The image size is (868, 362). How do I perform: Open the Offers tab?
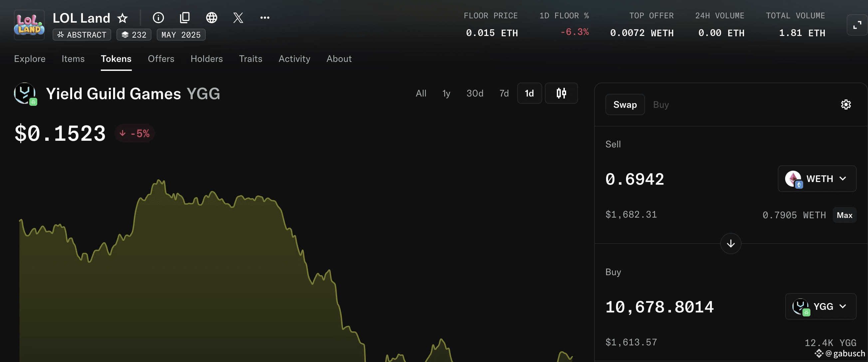(x=161, y=59)
